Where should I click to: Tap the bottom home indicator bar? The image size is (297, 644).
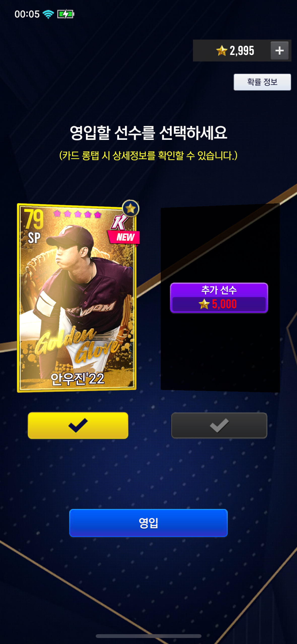point(148,636)
